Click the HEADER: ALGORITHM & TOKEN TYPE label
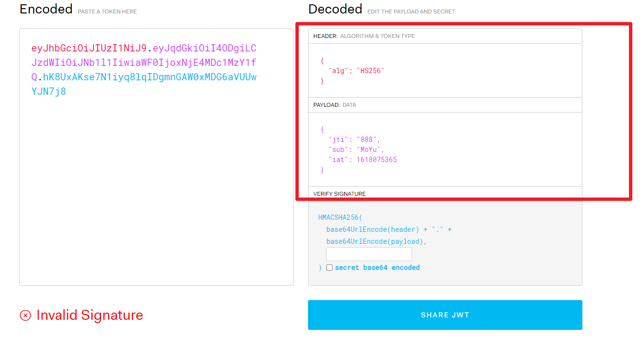 (x=364, y=36)
